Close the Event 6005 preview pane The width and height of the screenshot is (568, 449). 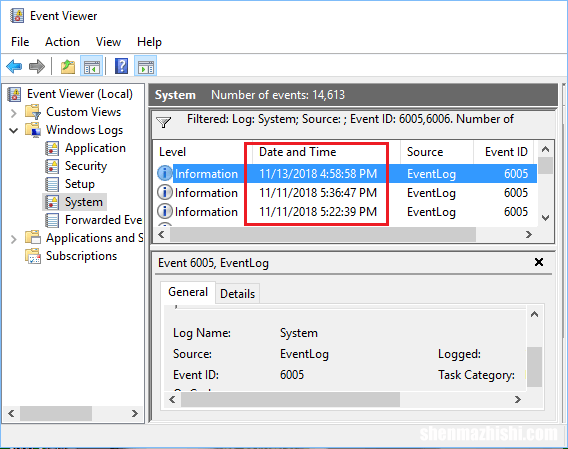[x=539, y=262]
